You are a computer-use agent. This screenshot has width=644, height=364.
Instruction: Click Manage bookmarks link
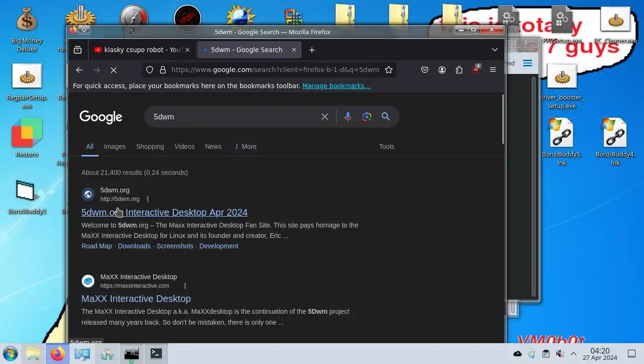pyautogui.click(x=336, y=86)
